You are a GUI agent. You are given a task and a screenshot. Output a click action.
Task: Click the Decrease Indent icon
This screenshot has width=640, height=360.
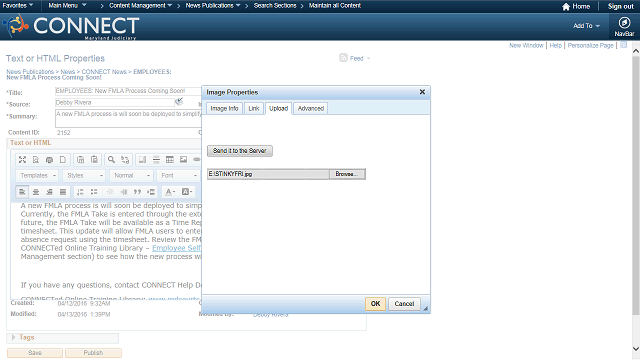click(110, 192)
